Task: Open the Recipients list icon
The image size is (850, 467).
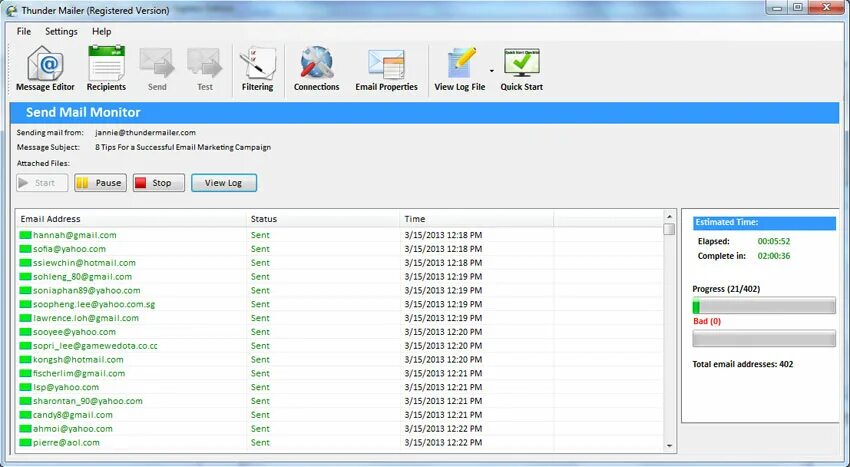Action: tap(106, 68)
